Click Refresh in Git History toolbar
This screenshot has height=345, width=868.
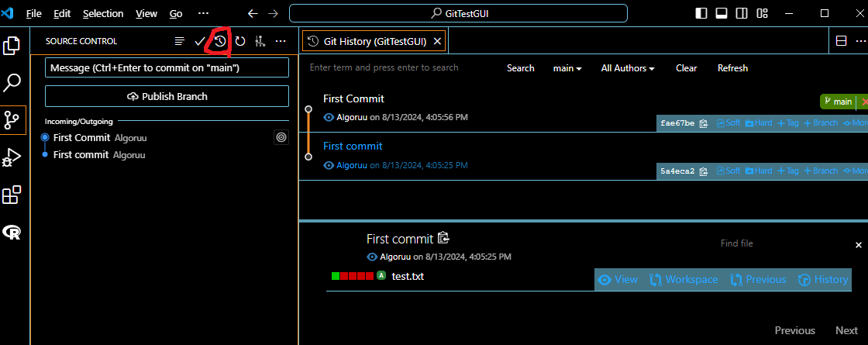(733, 68)
